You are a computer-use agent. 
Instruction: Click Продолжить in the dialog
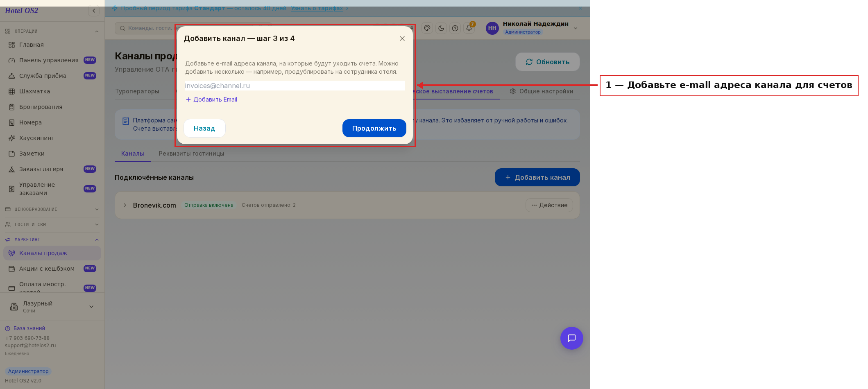pyautogui.click(x=374, y=128)
